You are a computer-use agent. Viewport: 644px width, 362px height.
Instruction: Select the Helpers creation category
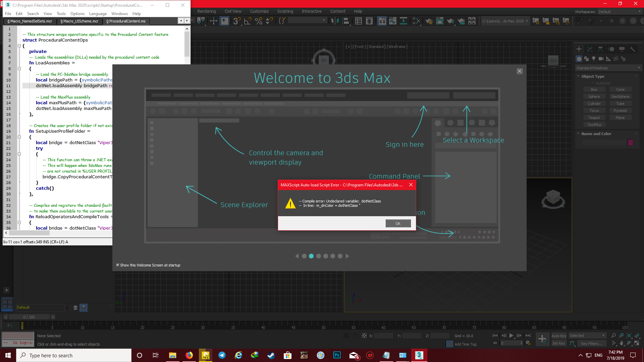coord(608,59)
